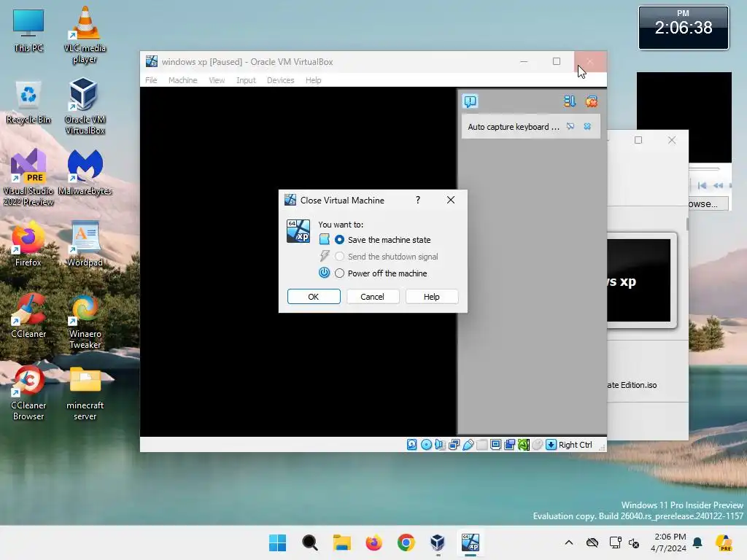Open the Wordpad desktop shortcut

pyautogui.click(x=85, y=244)
